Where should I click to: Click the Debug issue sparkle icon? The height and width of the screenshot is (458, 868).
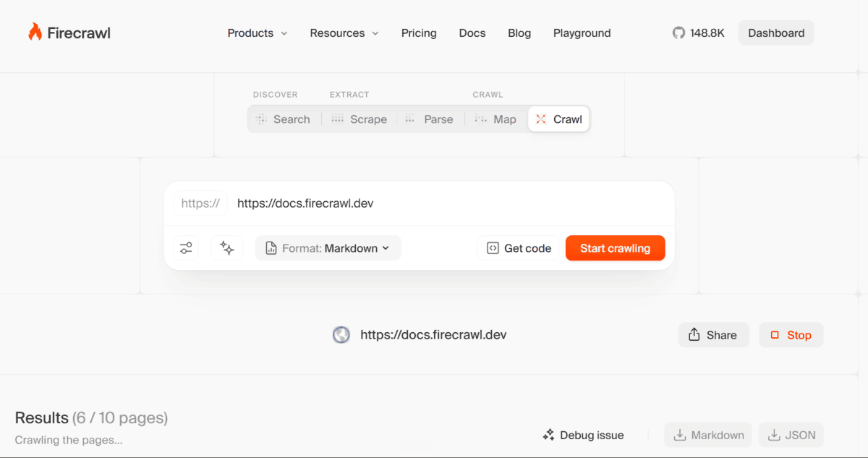(548, 435)
